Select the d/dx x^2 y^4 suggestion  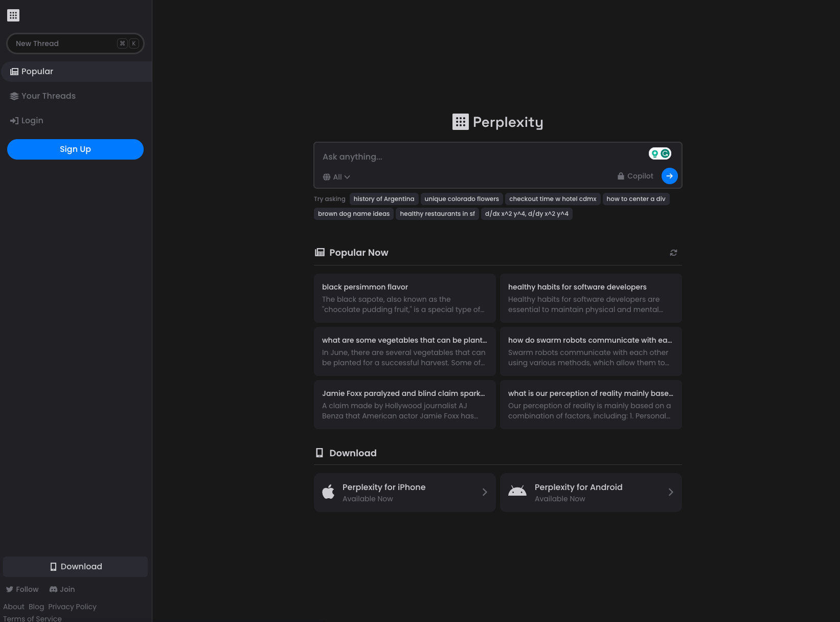(527, 214)
